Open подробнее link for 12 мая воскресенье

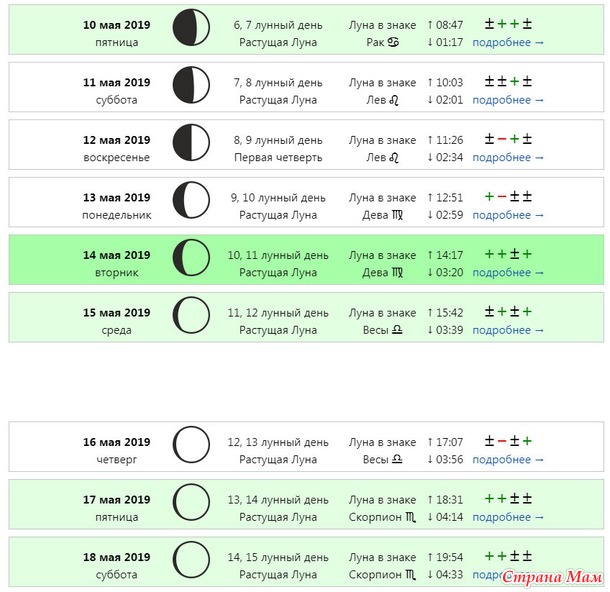point(508,158)
